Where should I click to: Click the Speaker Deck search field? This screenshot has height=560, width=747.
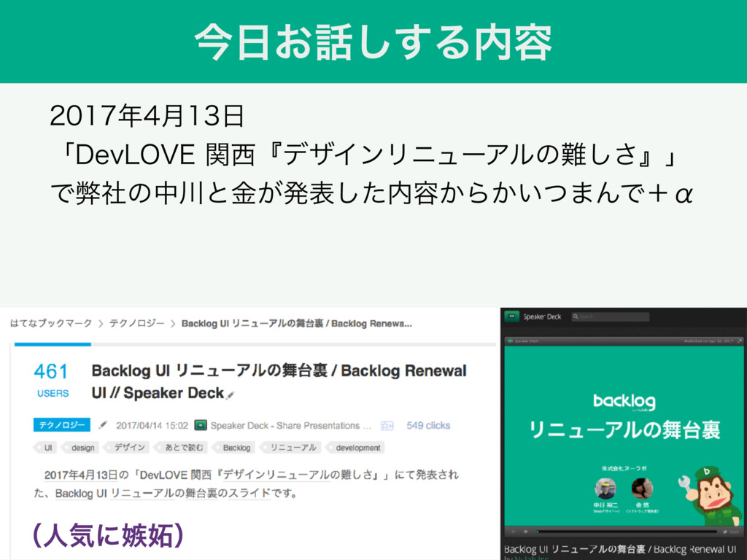(611, 316)
